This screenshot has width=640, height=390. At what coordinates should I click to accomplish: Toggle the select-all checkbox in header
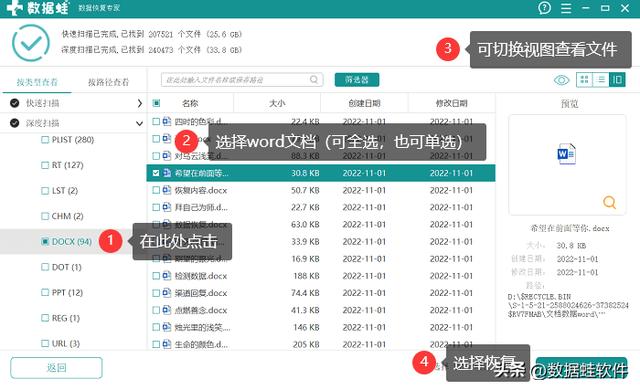click(156, 103)
